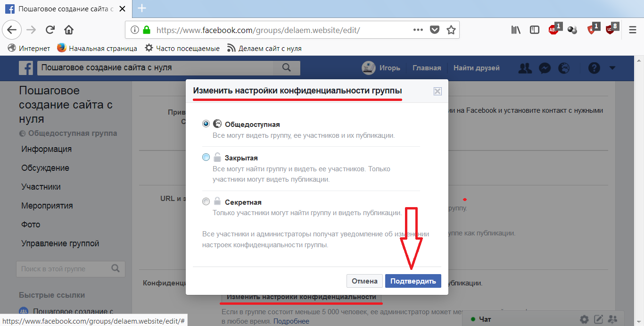Image resolution: width=644 pixels, height=326 pixels.
Task: Click the Facebook logo icon
Action: (x=26, y=68)
